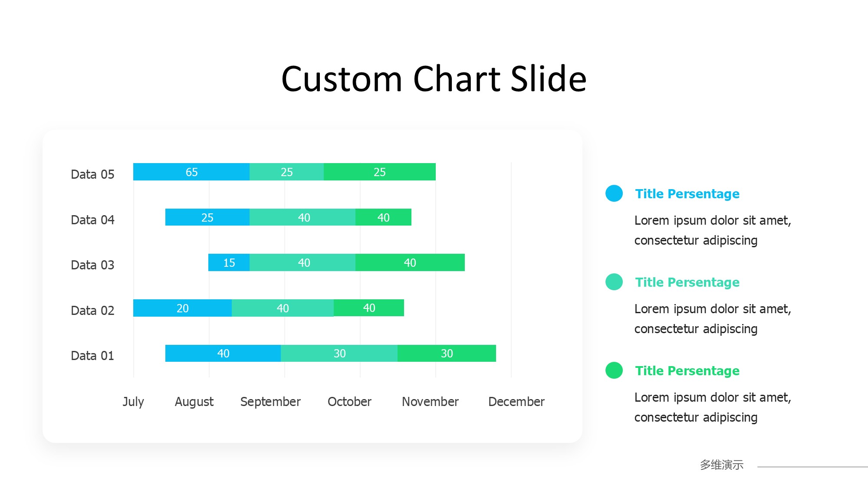Click the green legend circle icon
This screenshot has width=868, height=488.
tap(614, 370)
